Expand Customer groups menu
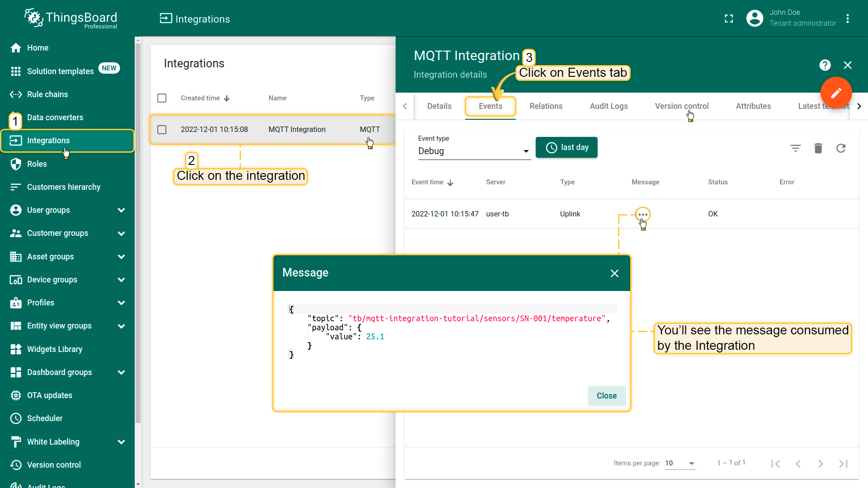868x488 pixels. 121,233
